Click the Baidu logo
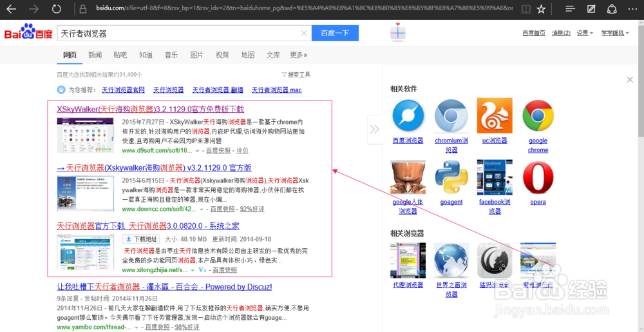644x332 pixels. 28,32
